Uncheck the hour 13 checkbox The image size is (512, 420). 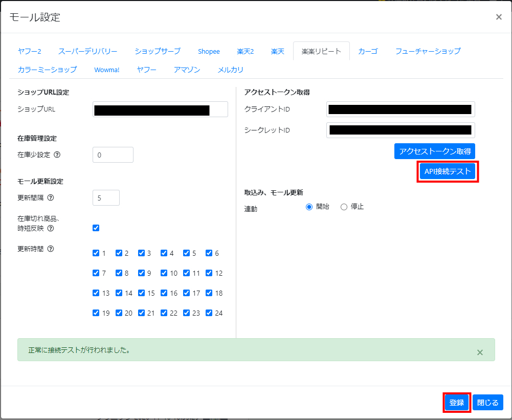click(x=96, y=293)
